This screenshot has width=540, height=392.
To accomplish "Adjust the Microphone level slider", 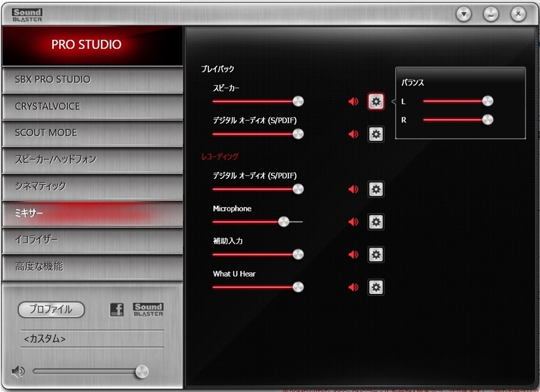I will 258,222.
